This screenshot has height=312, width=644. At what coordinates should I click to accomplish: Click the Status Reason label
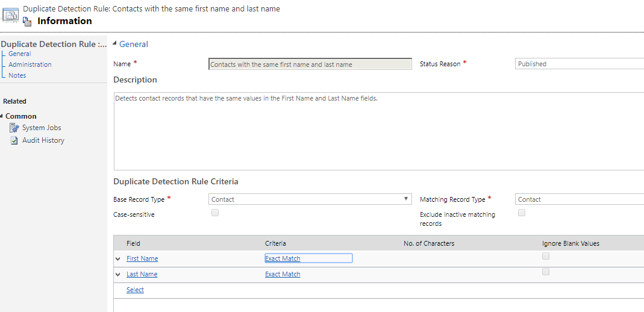[x=440, y=64]
